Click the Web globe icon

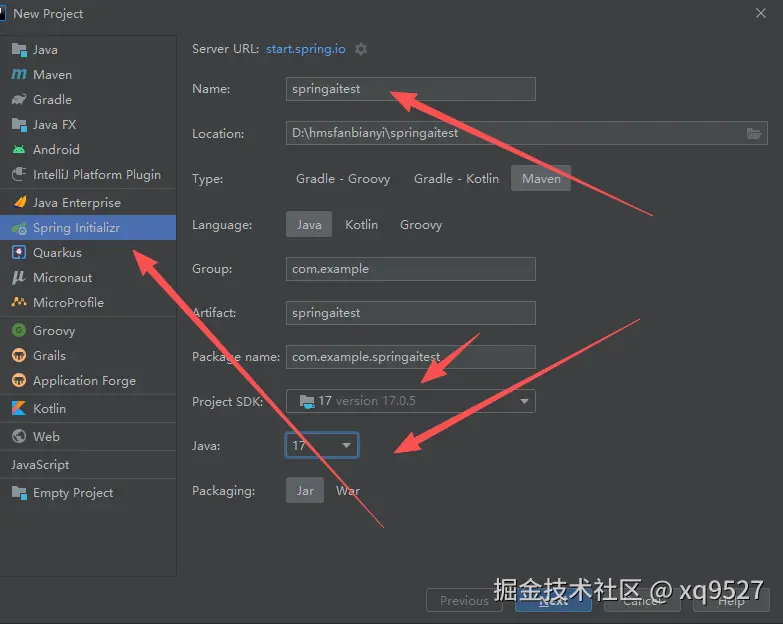click(x=19, y=436)
